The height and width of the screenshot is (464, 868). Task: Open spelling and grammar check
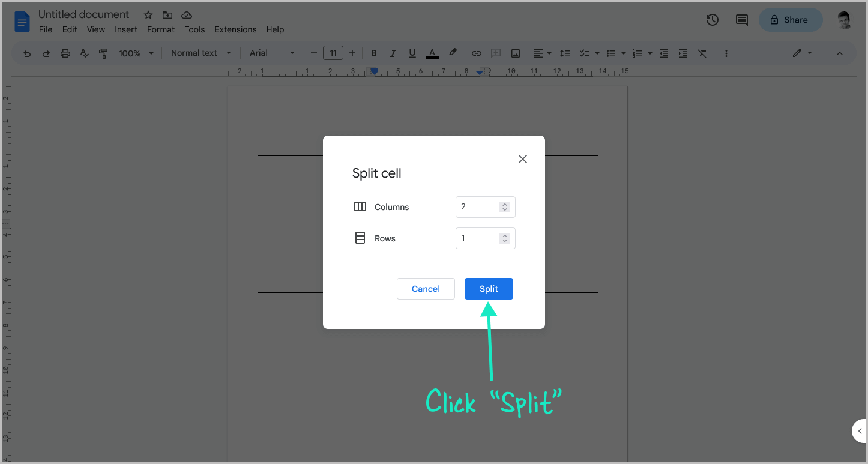click(84, 53)
